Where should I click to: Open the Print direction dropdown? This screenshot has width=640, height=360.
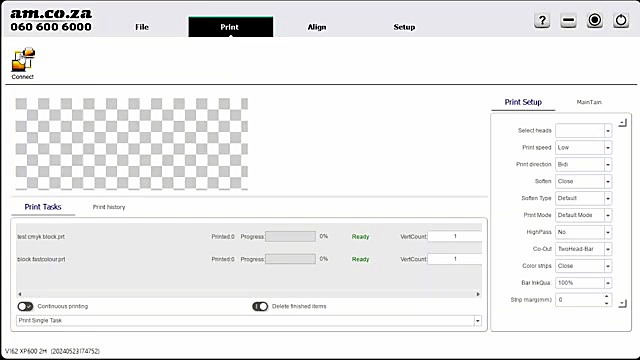click(x=583, y=164)
